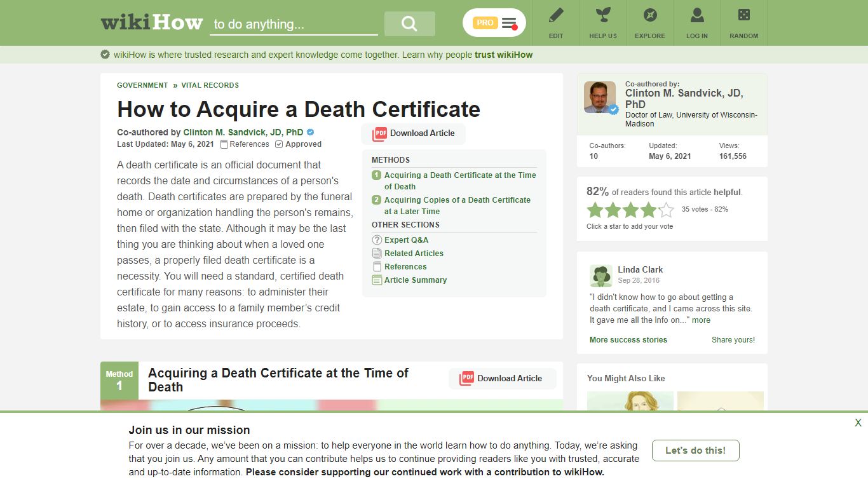This screenshot has width=868, height=488.
Task: Click the PRO badge
Action: click(485, 23)
